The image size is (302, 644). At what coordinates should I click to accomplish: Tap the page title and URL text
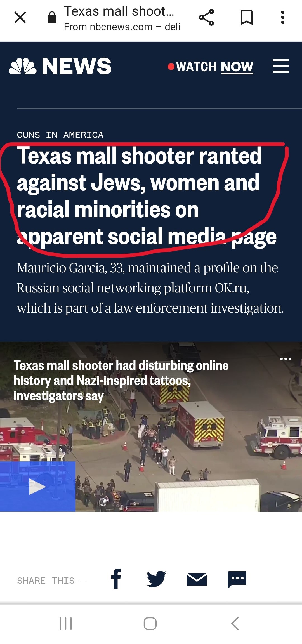122,18
